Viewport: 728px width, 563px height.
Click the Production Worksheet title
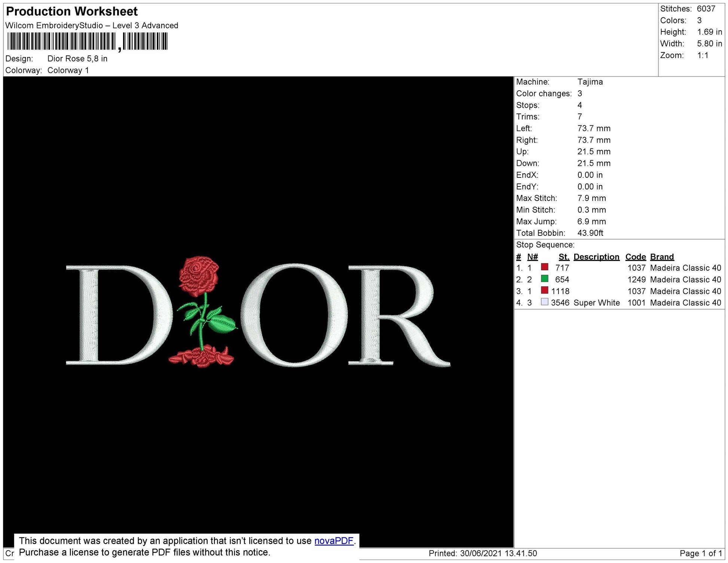(72, 11)
